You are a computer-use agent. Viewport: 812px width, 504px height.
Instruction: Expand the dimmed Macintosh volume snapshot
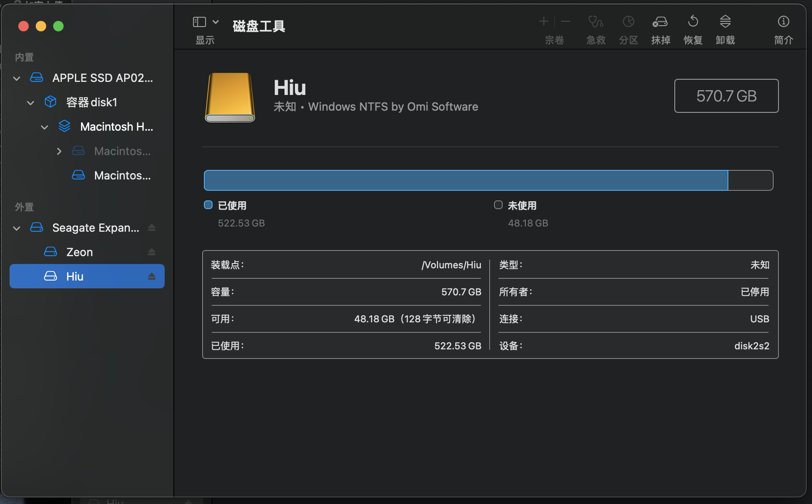(x=59, y=151)
